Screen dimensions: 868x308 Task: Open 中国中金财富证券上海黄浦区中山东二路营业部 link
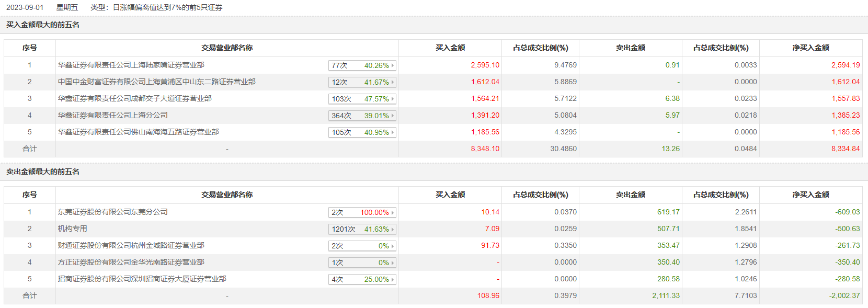click(x=156, y=82)
